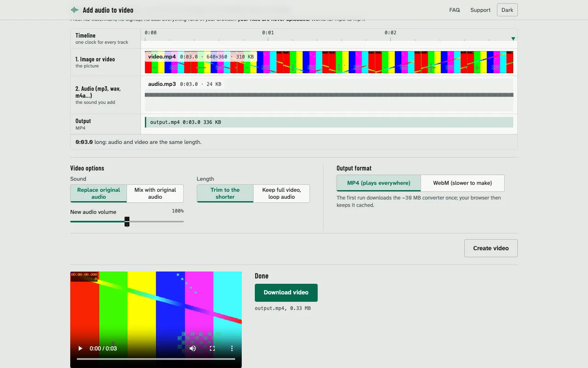The height and width of the screenshot is (368, 588).
Task: Click the "Add audio to video" title
Action: click(x=108, y=10)
